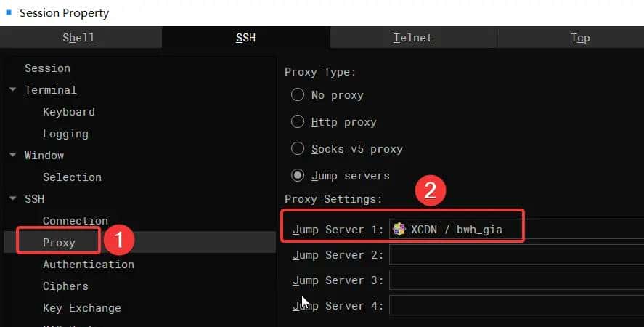Image resolution: width=644 pixels, height=327 pixels.
Task: Click the Jump Server 2 input field
Action: 515,255
